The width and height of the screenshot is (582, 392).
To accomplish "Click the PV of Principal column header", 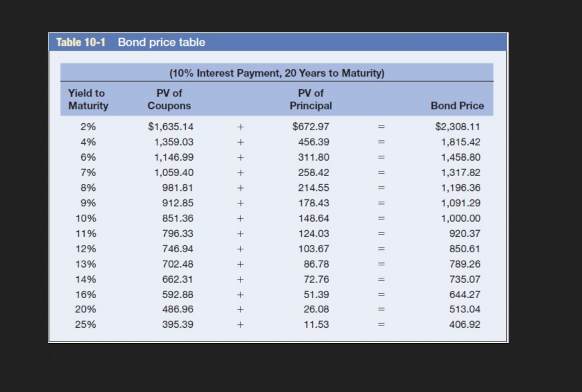I will click(310, 99).
